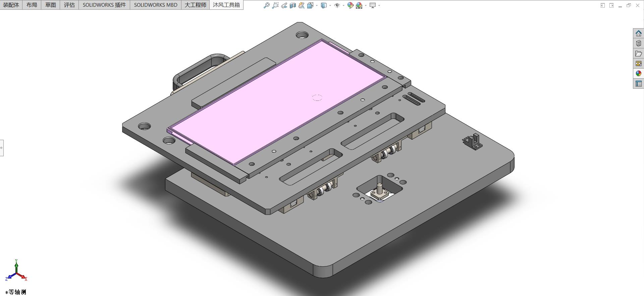Click the Edit Appearance color ball icon
644x296 pixels.
click(351, 5)
